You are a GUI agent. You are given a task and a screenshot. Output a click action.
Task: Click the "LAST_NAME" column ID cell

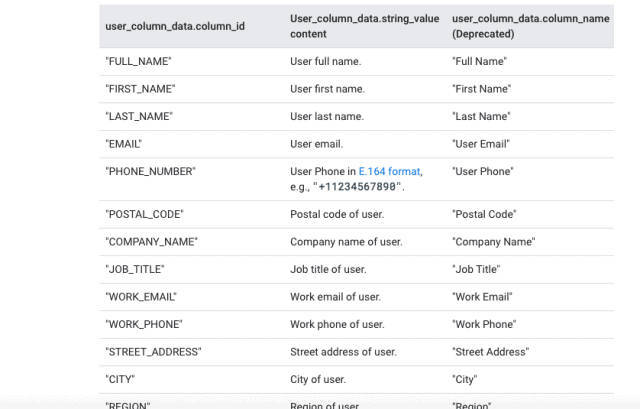coord(139,117)
